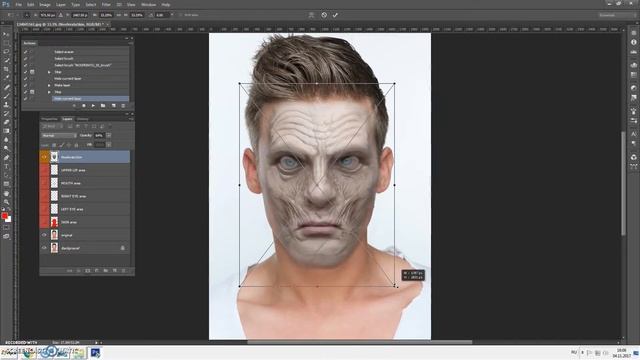This screenshot has height=360, width=640.
Task: Toggle Quick Mask mode in toolbox
Action: (6, 228)
